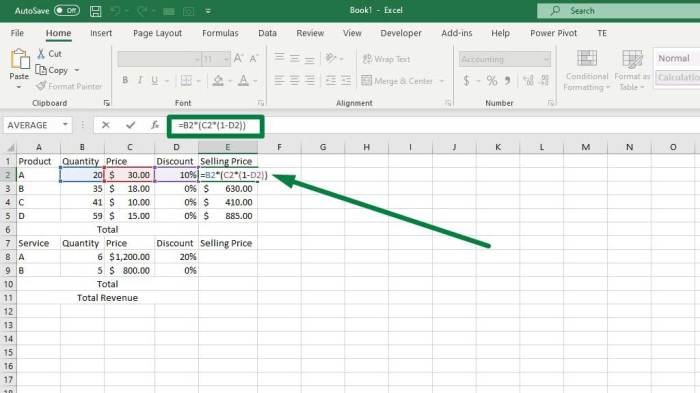Screen dimensions: 700x393
Task: Click the Percent Style icon
Action: tap(492, 80)
